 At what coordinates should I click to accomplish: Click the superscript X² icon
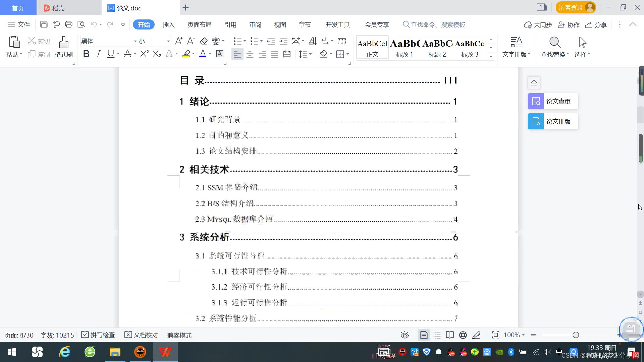click(144, 54)
